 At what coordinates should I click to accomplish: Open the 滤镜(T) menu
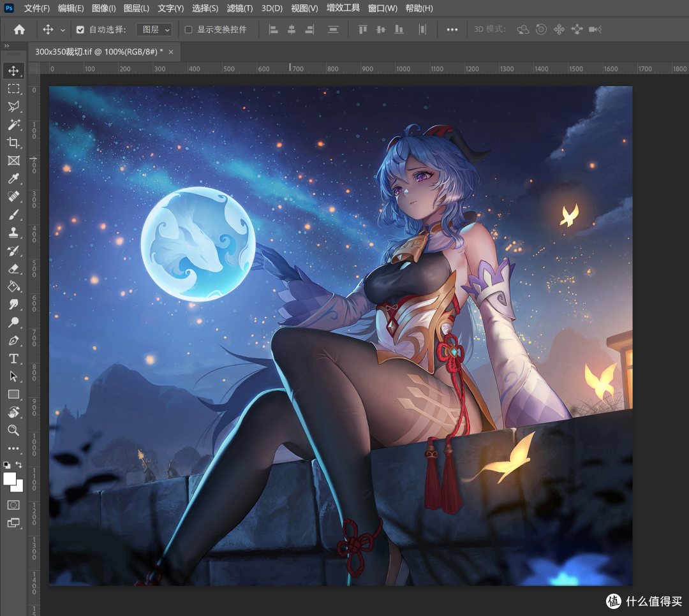(239, 8)
